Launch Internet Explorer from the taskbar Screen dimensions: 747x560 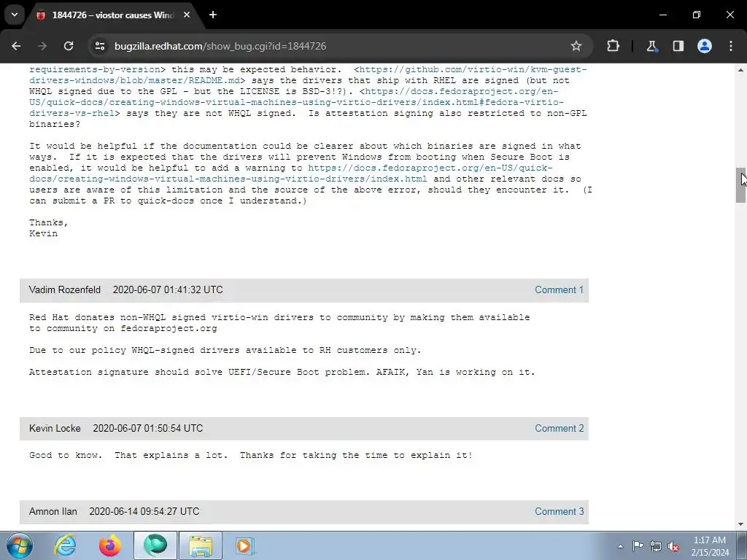click(x=65, y=545)
